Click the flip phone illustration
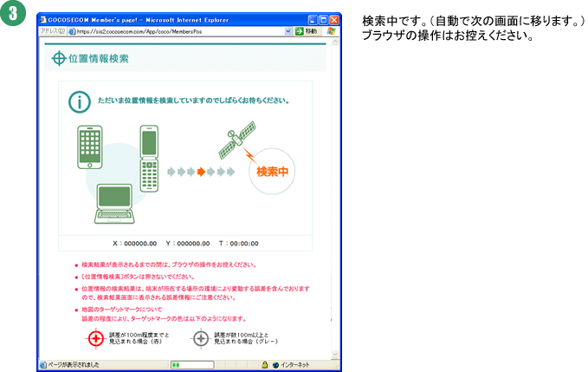This screenshot has width=588, height=372. (x=149, y=159)
